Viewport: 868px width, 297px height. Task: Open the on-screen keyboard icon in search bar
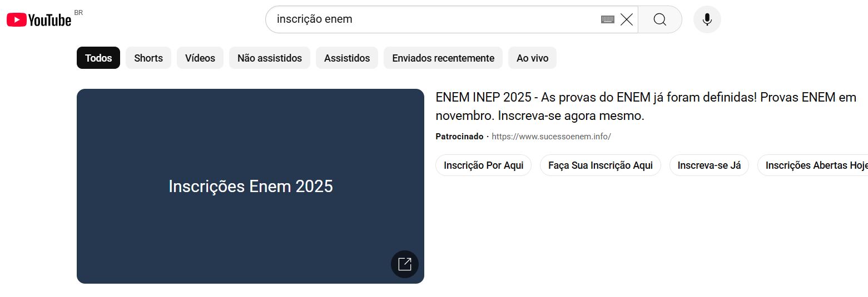[x=608, y=19]
